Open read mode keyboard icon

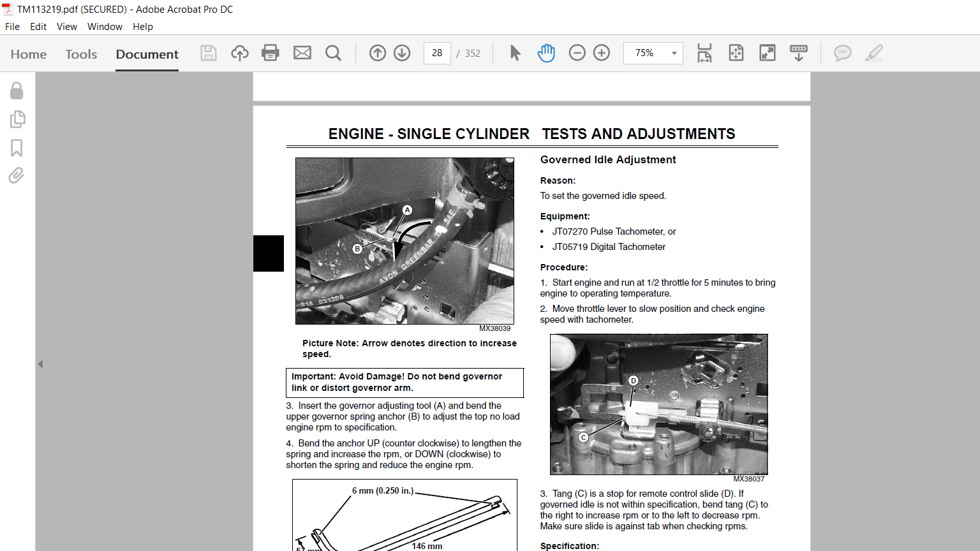799,53
